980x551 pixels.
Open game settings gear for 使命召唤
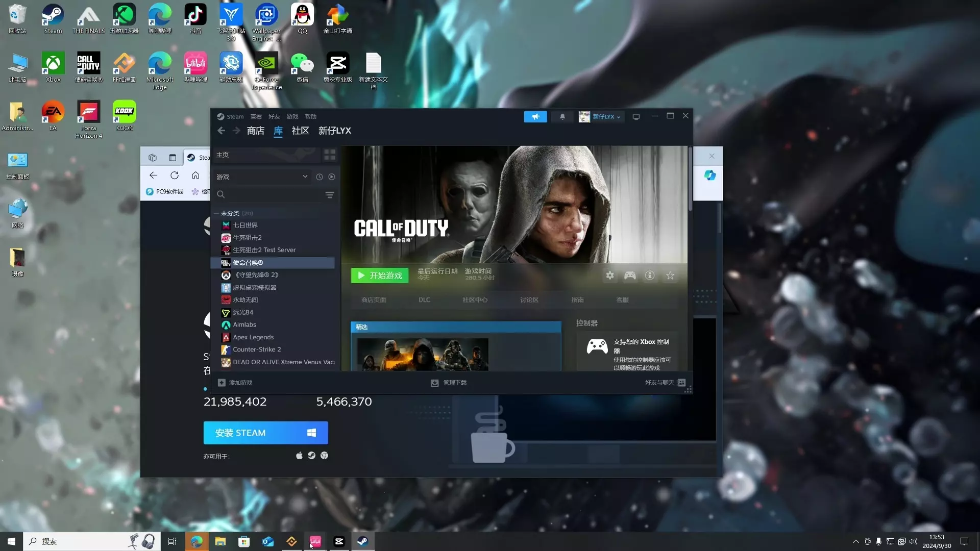point(610,275)
